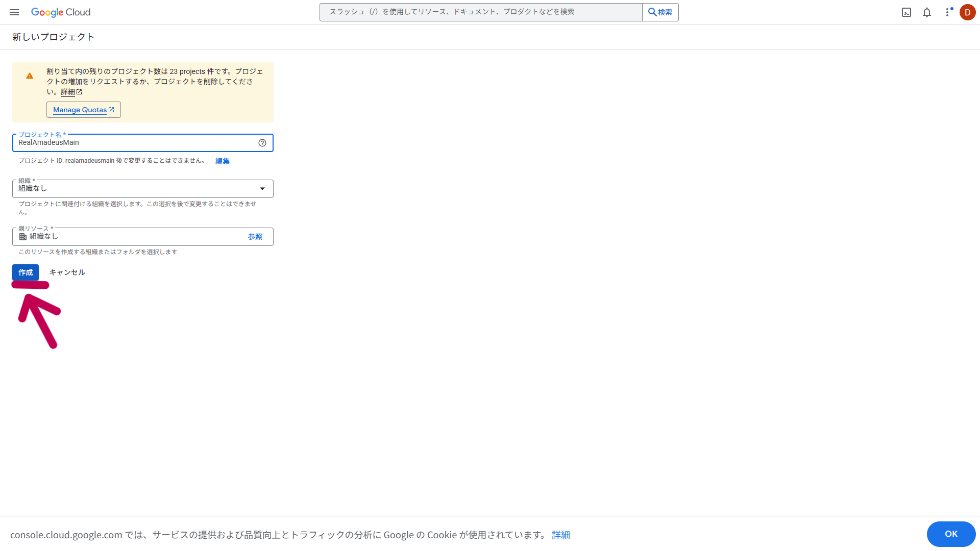Click the Google Cloud logo
The height and width of the screenshot is (551, 980).
pos(61,12)
